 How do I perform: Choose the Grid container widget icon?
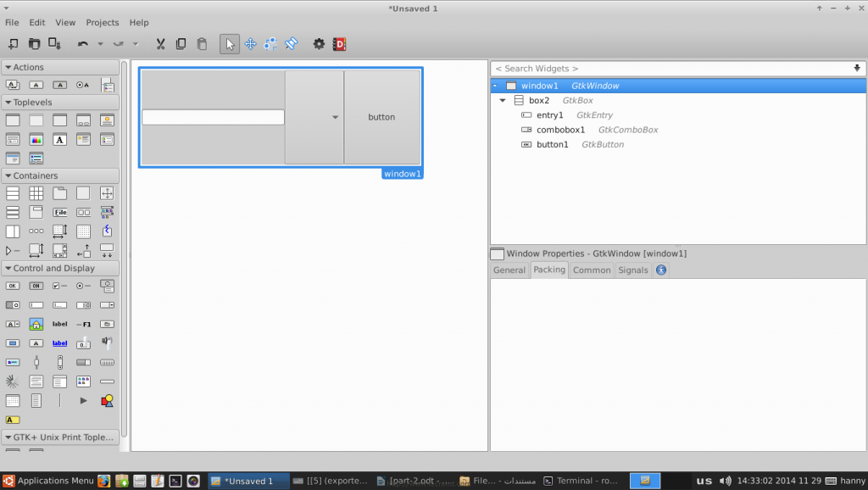coord(36,193)
